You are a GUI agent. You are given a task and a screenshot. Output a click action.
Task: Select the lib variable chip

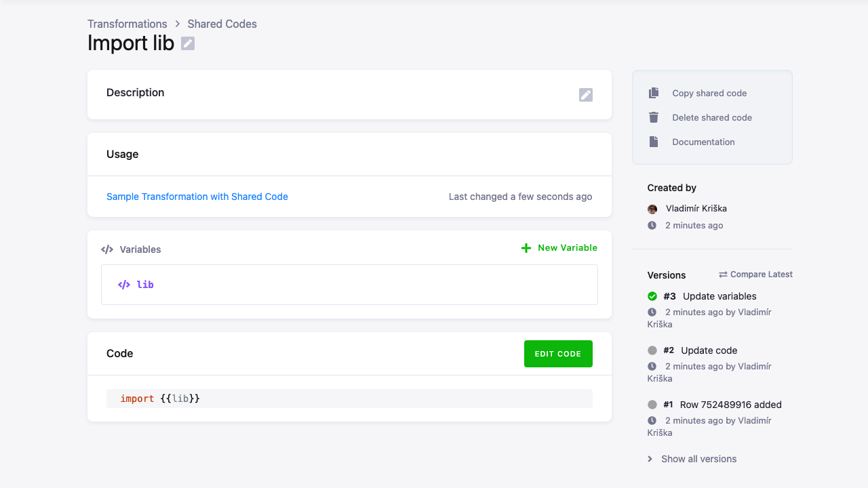coord(138,285)
